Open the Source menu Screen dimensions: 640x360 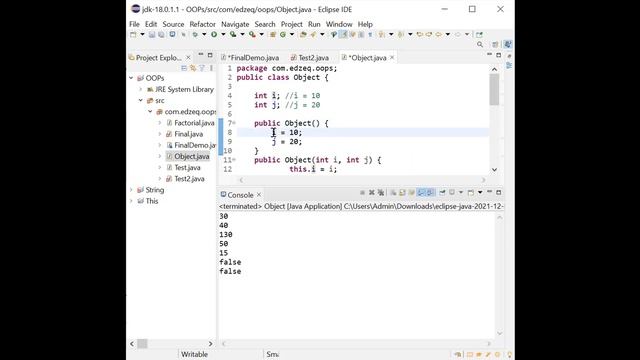click(x=173, y=24)
